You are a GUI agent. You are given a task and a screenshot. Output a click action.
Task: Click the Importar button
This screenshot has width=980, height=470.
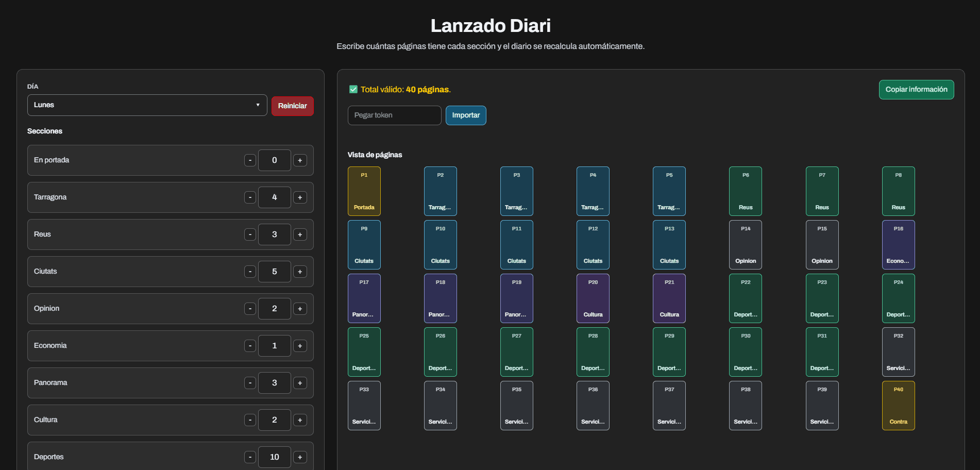click(466, 115)
